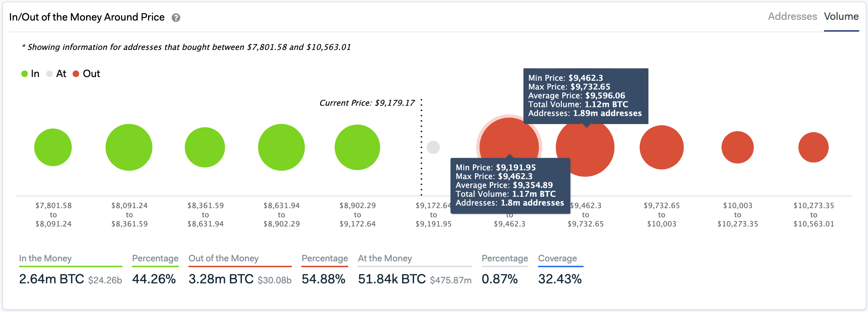
Task: Click the red bubble for $10,003 to $10,273.35
Action: [x=737, y=147]
